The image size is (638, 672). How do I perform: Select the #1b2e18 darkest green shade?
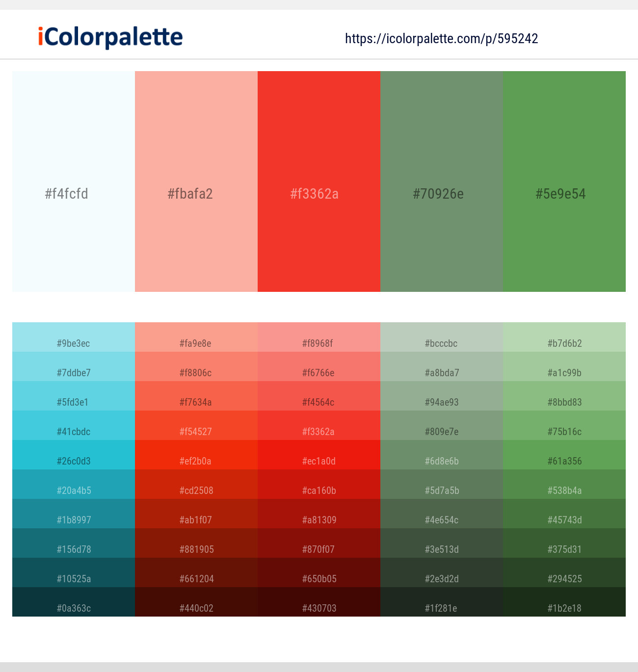(564, 602)
